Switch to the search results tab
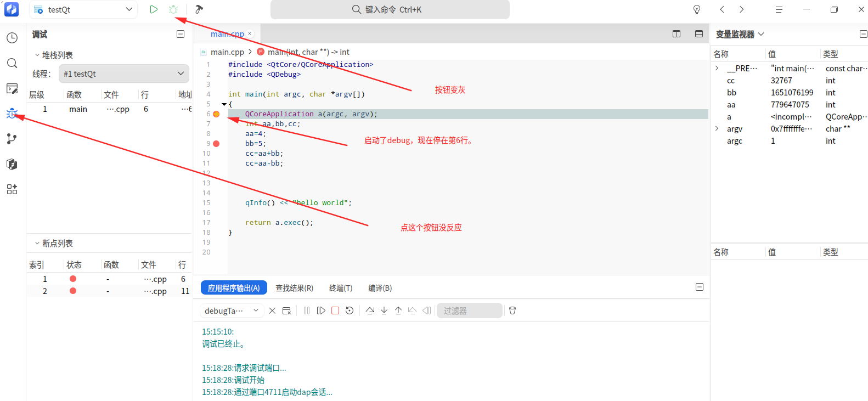The height and width of the screenshot is (401, 868). (x=295, y=288)
